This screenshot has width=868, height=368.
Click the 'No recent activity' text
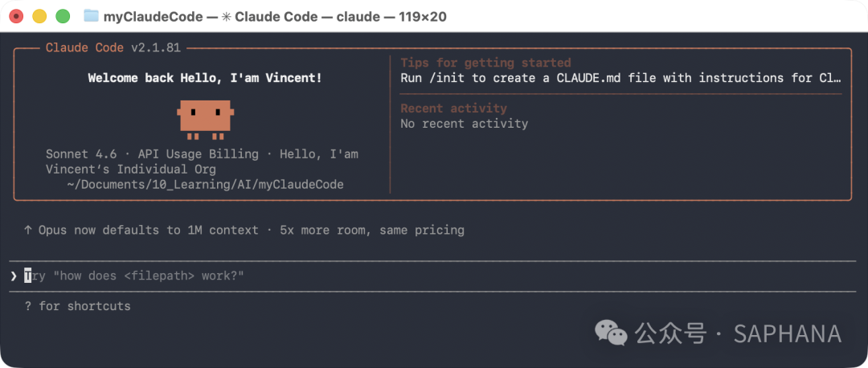[464, 124]
